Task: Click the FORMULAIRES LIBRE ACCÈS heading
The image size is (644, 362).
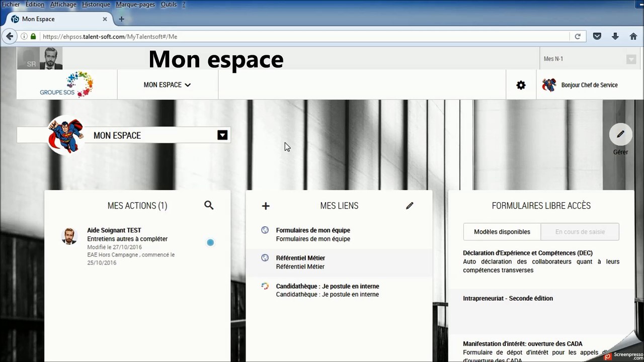Action: click(541, 206)
